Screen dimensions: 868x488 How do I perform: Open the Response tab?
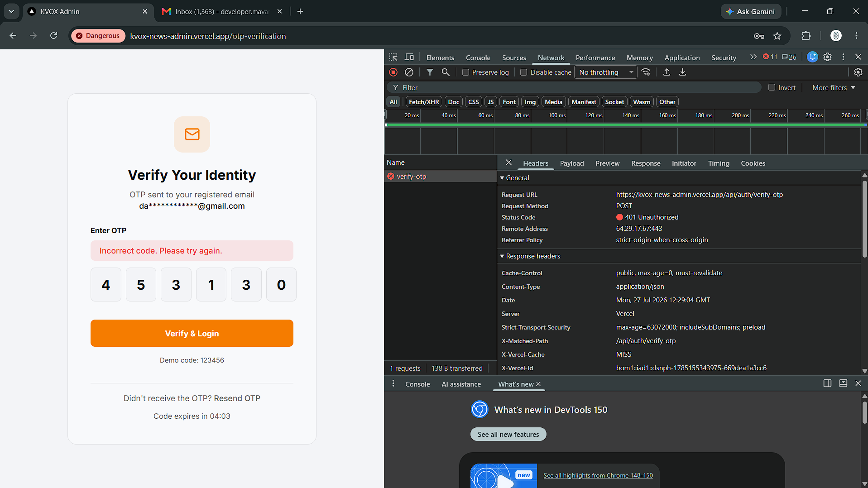click(x=646, y=163)
